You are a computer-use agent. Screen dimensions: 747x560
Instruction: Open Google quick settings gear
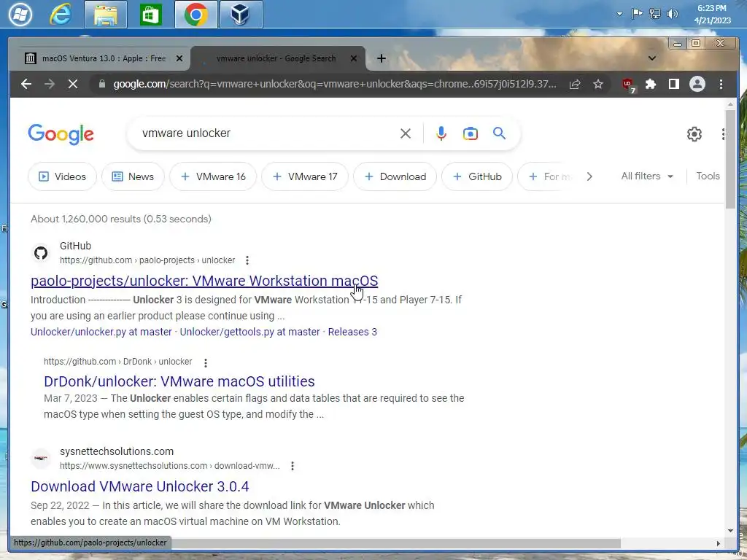tap(694, 134)
